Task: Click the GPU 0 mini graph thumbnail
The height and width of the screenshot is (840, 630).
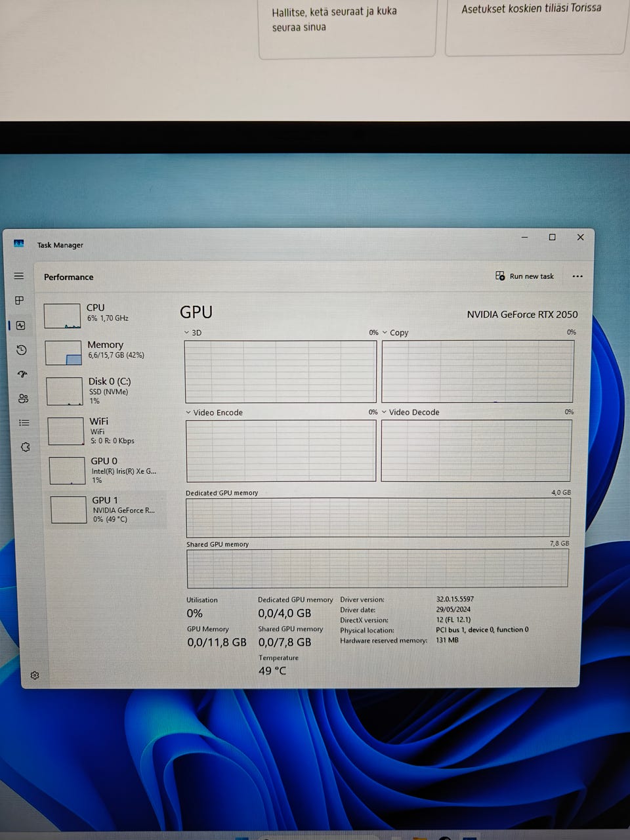Action: click(67, 471)
